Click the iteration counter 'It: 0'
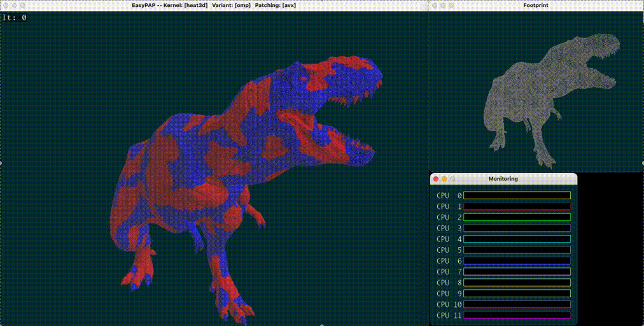This screenshot has height=326, width=644. pos(14,17)
